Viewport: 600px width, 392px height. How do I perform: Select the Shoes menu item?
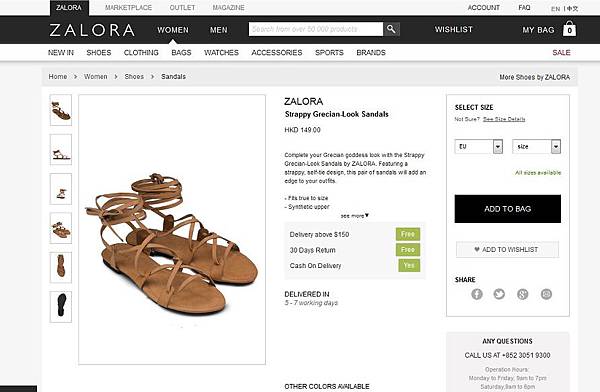tap(99, 52)
